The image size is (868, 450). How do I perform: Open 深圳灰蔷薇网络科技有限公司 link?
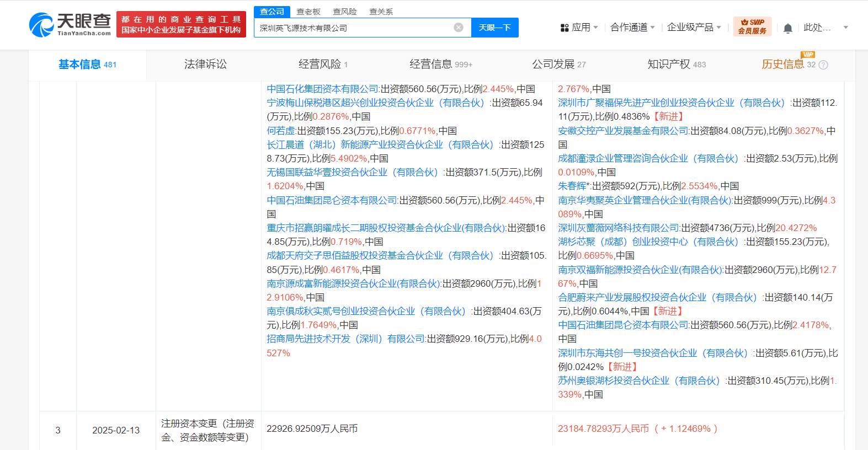[x=619, y=228]
